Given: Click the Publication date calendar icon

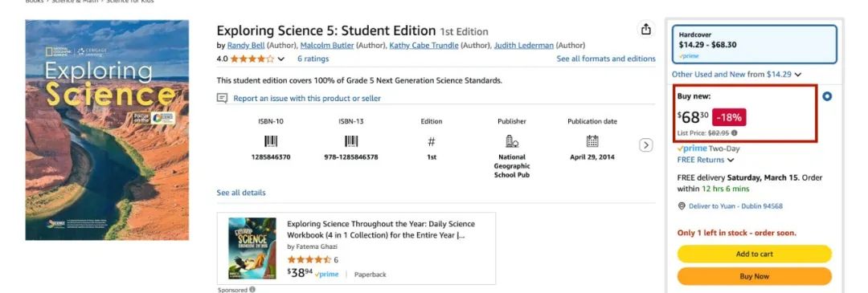Looking at the screenshot, I should [592, 141].
